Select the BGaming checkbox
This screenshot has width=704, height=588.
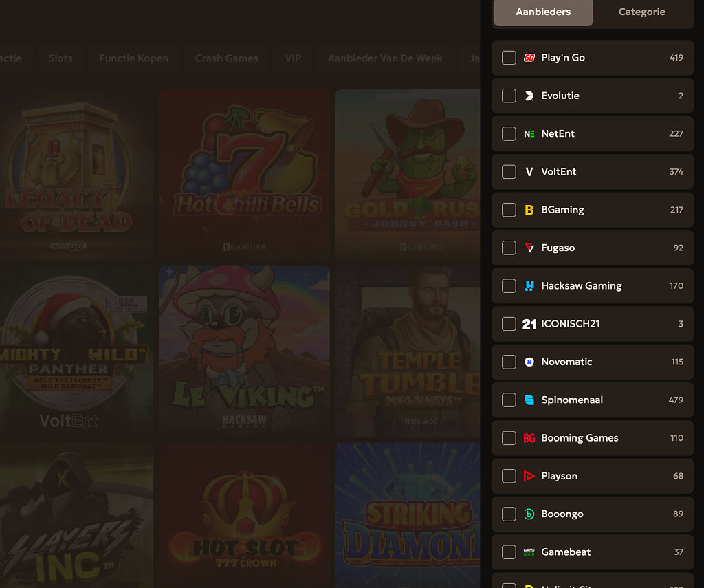509,210
